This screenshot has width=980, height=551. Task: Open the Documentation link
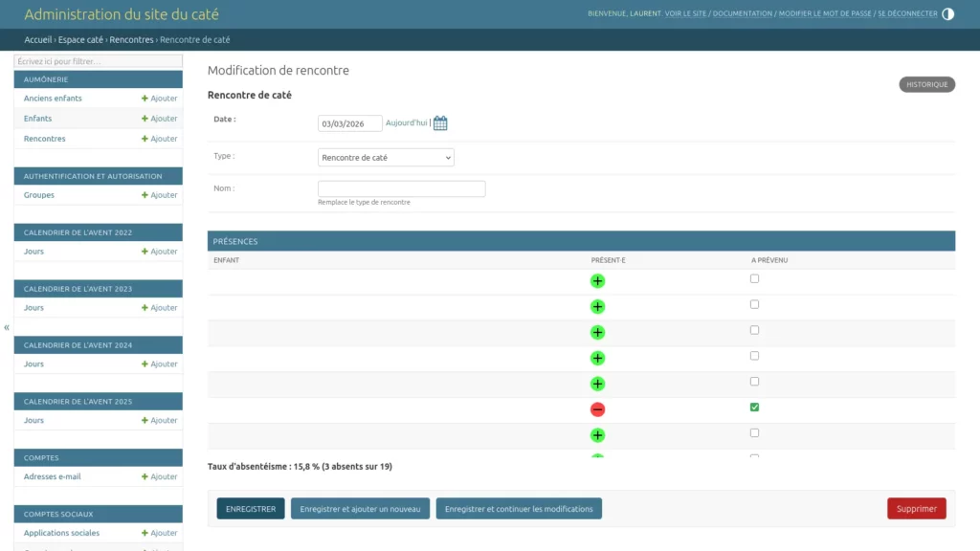[744, 14]
